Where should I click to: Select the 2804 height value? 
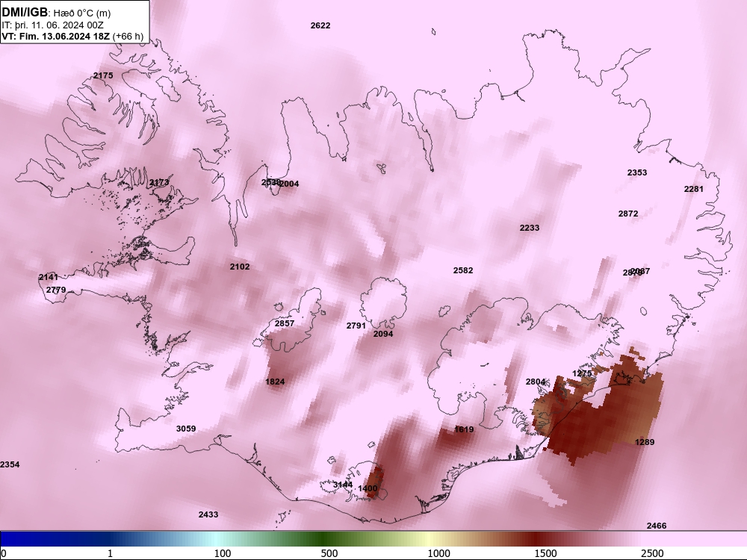pos(536,382)
